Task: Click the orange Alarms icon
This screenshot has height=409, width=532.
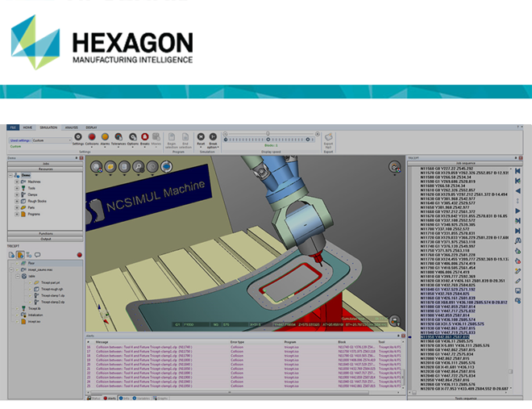Action: (x=105, y=137)
